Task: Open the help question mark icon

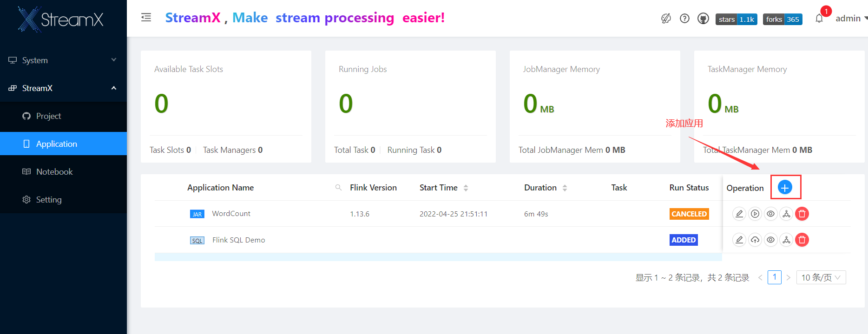Action: pos(684,19)
